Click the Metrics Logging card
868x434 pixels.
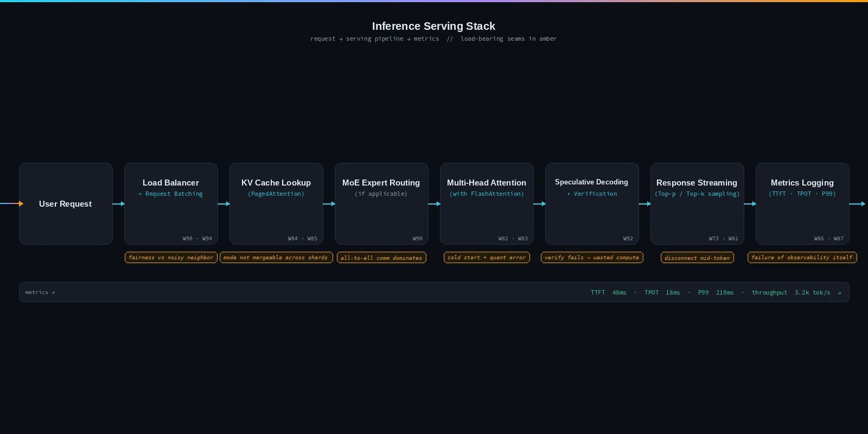[x=802, y=203]
